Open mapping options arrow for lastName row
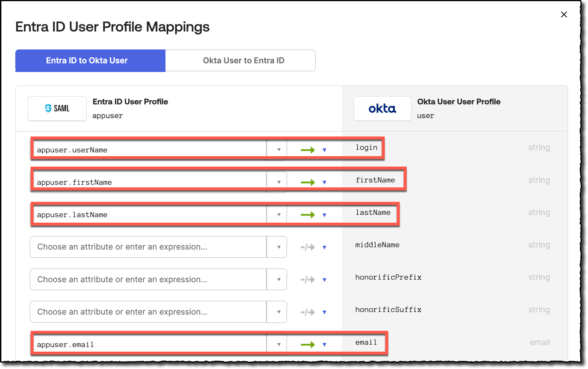 [x=324, y=215]
